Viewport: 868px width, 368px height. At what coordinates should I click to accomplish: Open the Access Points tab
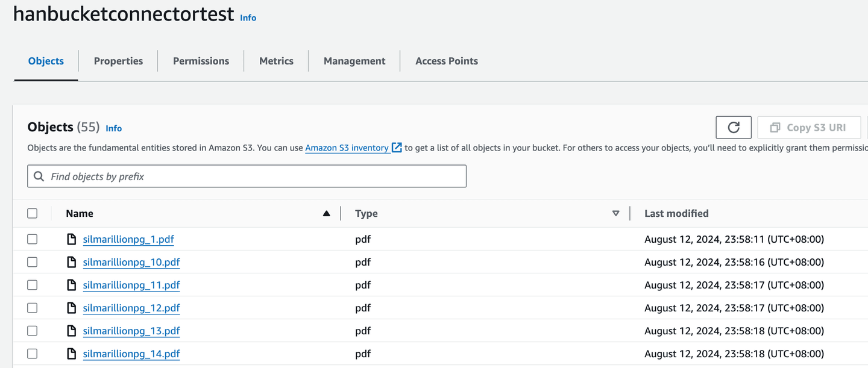pos(447,61)
